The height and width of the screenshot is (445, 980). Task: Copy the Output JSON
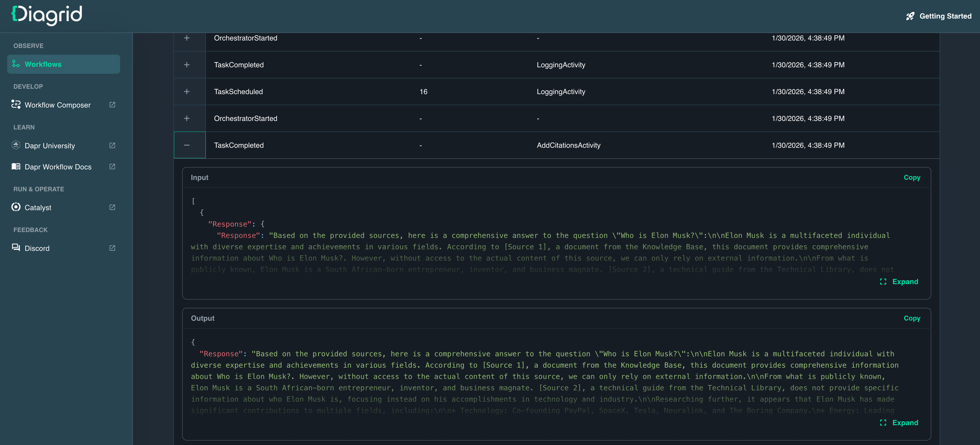click(911, 318)
